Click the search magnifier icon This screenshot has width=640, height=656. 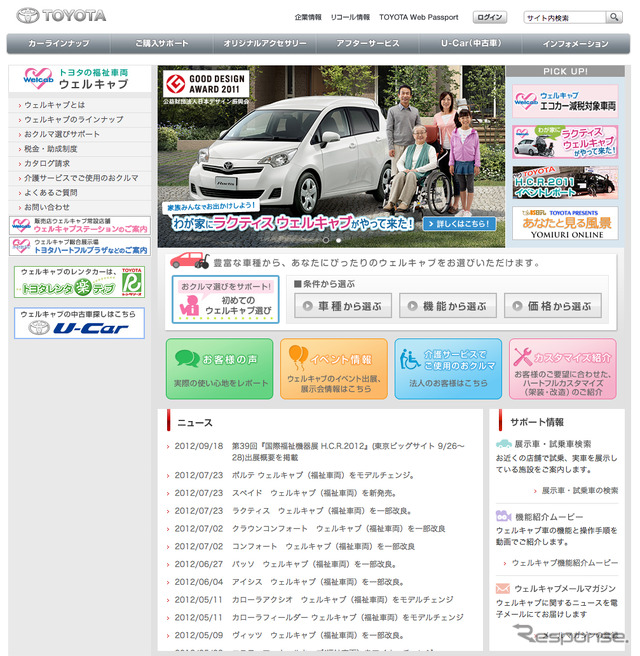[614, 17]
